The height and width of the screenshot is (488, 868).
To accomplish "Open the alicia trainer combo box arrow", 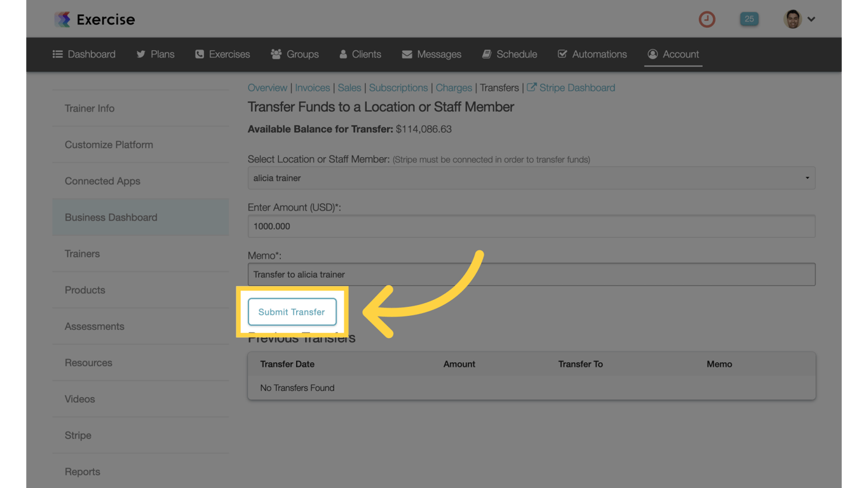I will tap(808, 178).
